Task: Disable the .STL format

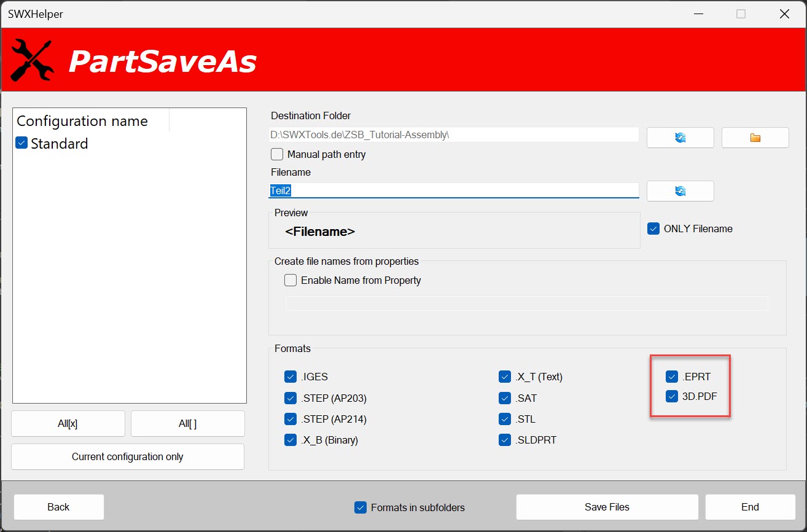Action: tap(505, 419)
